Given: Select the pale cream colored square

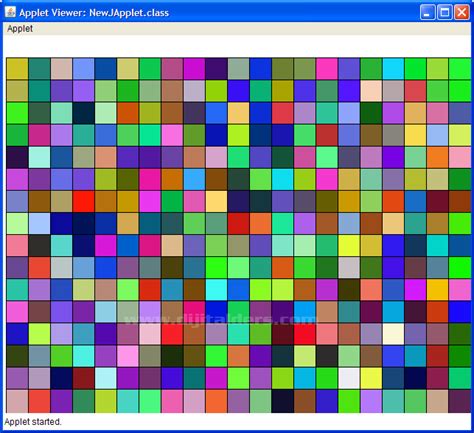Looking at the screenshot, I should (x=393, y=334).
